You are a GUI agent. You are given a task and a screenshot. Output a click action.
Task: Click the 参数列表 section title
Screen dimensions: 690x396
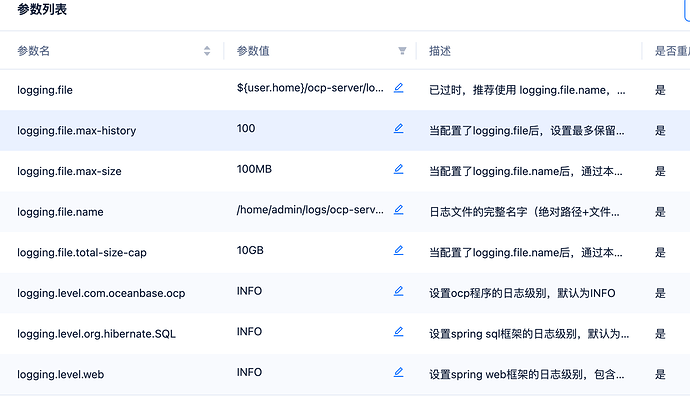42,9
